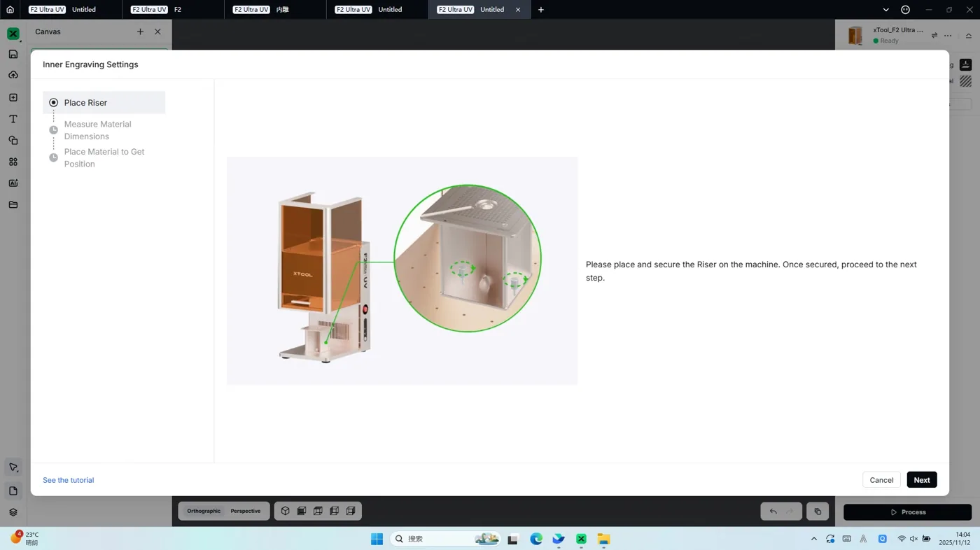
Task: Open the xTool logo menu in sidebar
Action: [x=13, y=34]
